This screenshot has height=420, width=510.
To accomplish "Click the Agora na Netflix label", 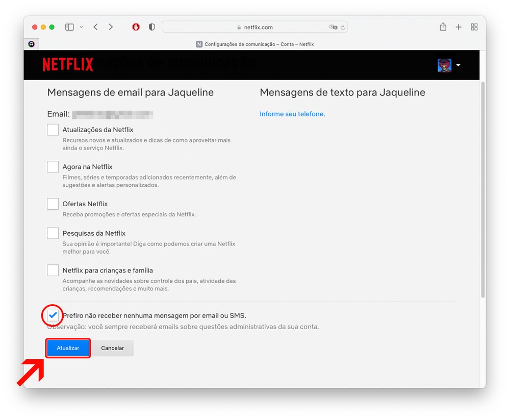I will tap(88, 167).
